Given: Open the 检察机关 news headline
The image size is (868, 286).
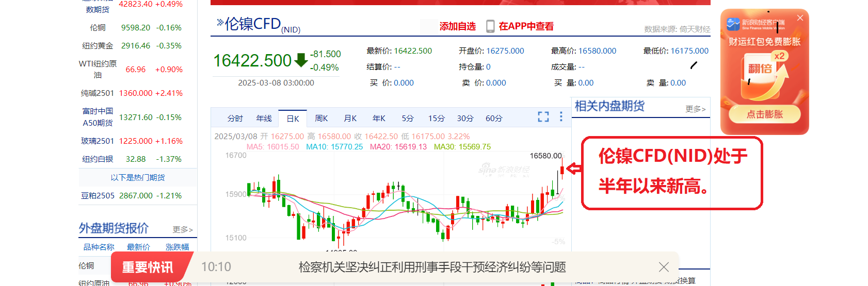Looking at the screenshot, I should pos(432,267).
